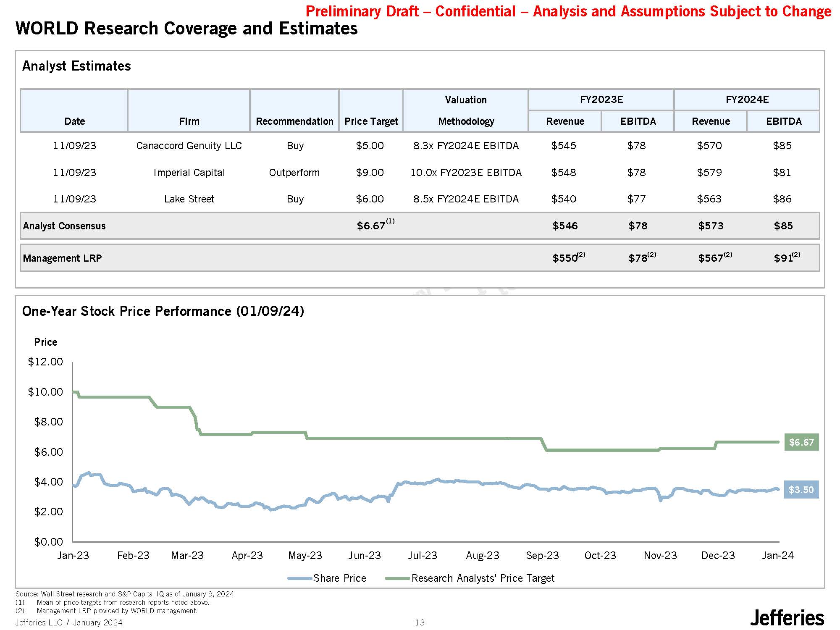
Task: Click the blue $3.50 price label
Action: coord(801,490)
